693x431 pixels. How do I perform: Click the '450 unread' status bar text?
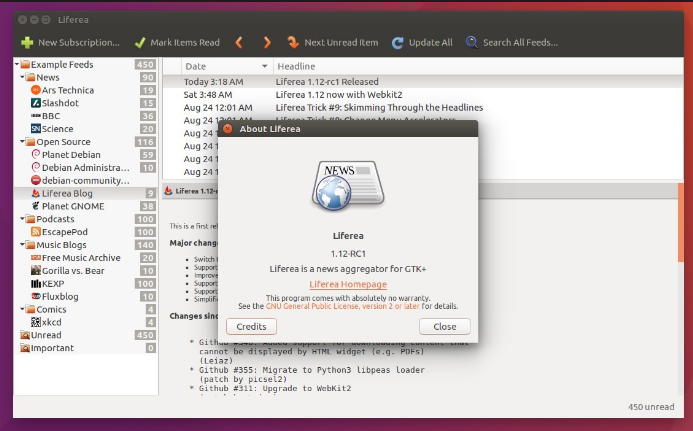(x=651, y=407)
